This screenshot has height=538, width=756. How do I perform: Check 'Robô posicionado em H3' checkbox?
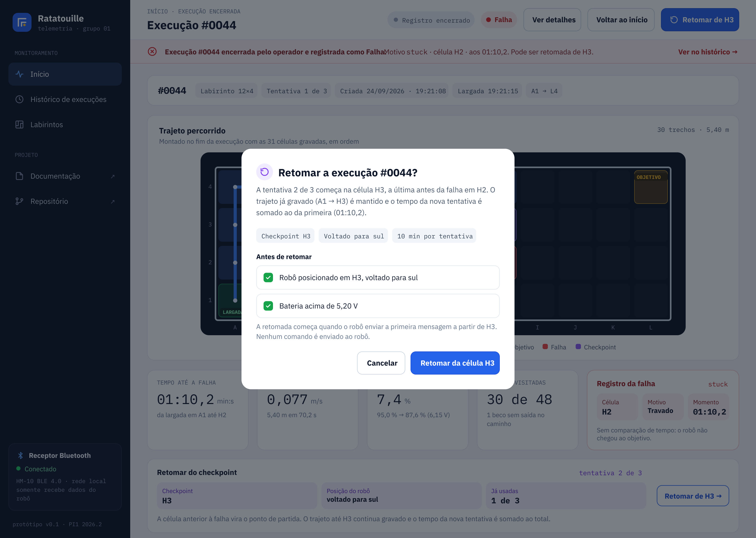tap(268, 278)
